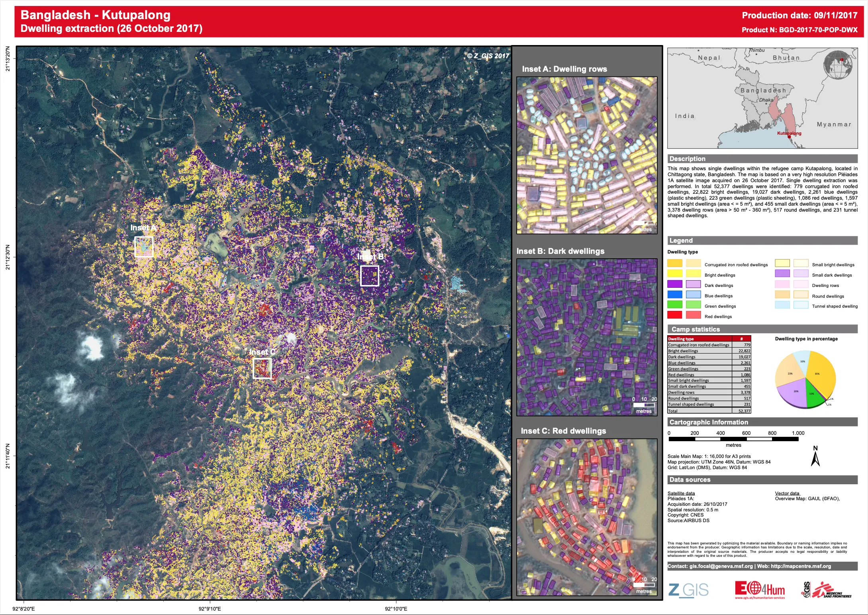Click the globe locator icon
The image size is (868, 615).
pyautogui.click(x=838, y=65)
